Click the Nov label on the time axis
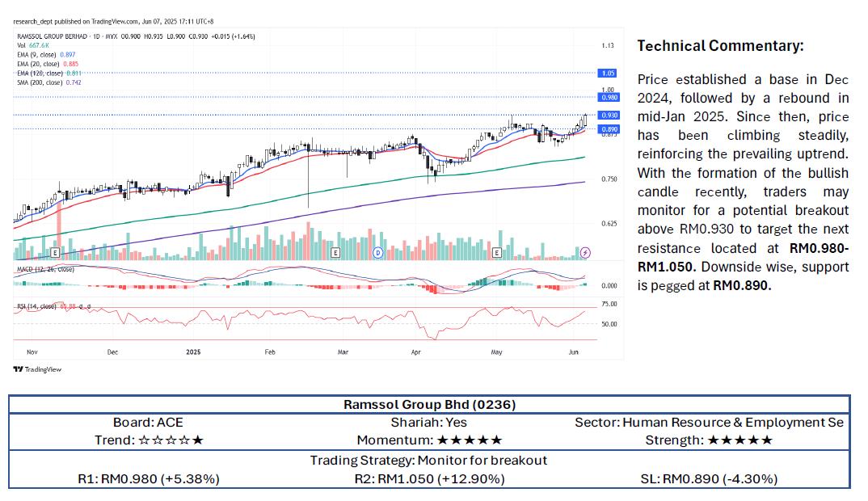 pos(32,352)
